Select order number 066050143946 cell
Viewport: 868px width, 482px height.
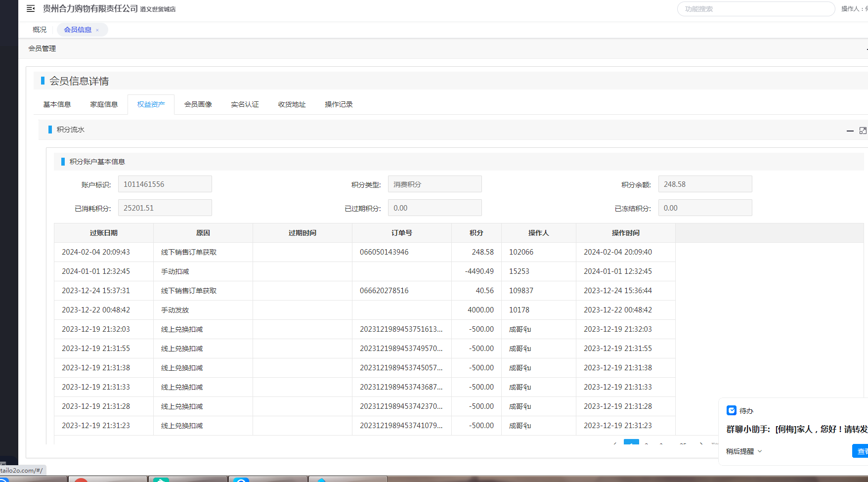click(x=384, y=252)
